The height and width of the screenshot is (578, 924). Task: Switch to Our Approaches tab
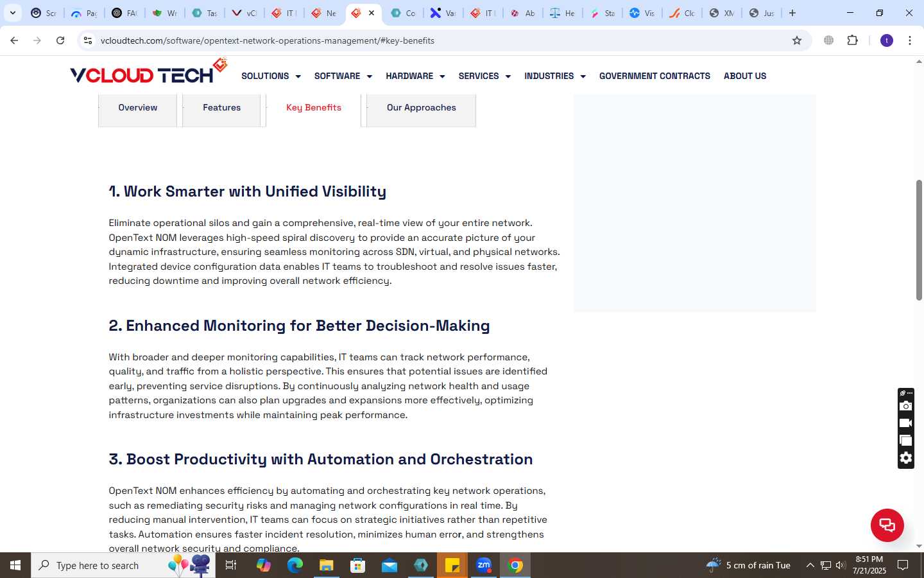421,108
